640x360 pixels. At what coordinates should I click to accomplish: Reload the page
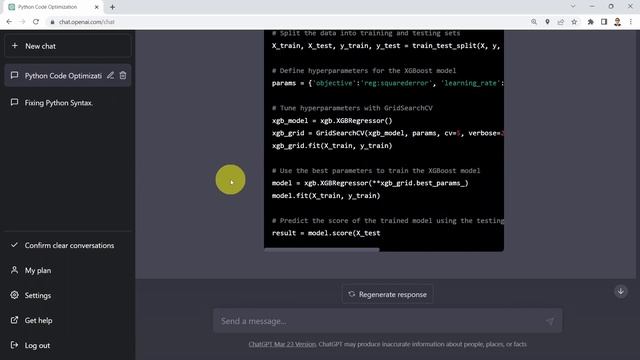36,22
